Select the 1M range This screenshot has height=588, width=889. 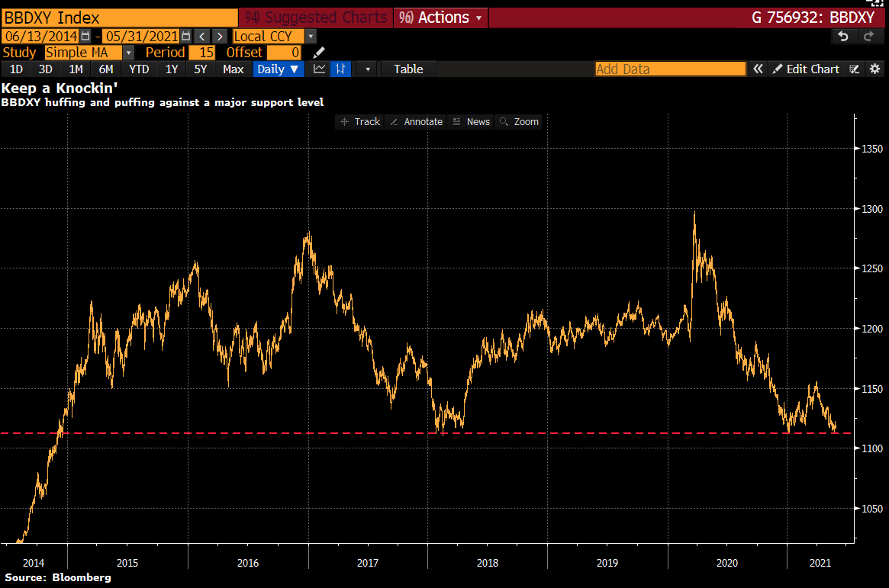(x=76, y=69)
